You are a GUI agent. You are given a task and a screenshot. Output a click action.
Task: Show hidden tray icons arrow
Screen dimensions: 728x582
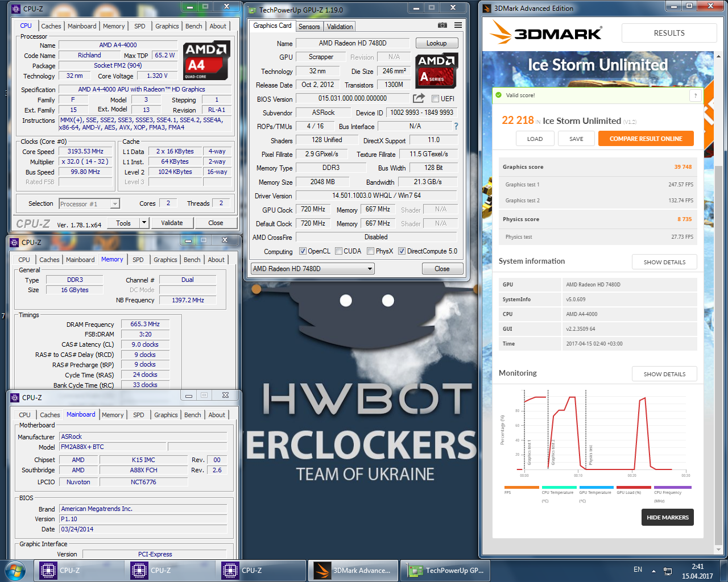click(653, 571)
